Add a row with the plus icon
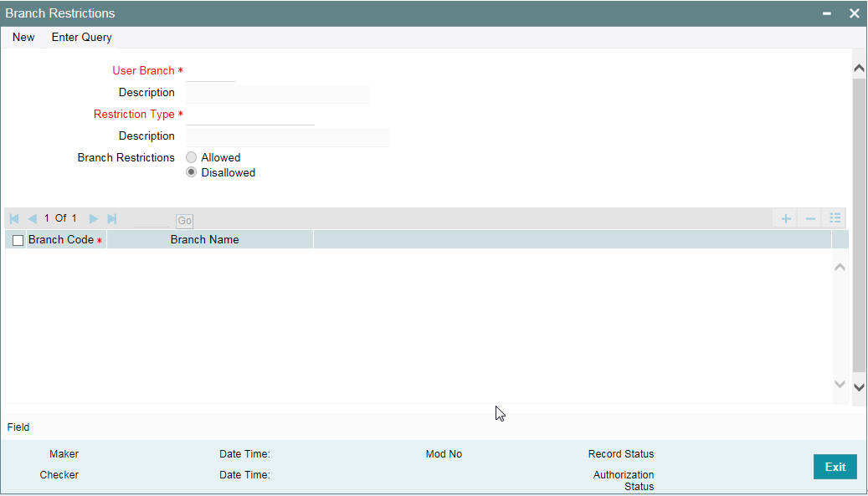The height and width of the screenshot is (496, 868). point(785,219)
